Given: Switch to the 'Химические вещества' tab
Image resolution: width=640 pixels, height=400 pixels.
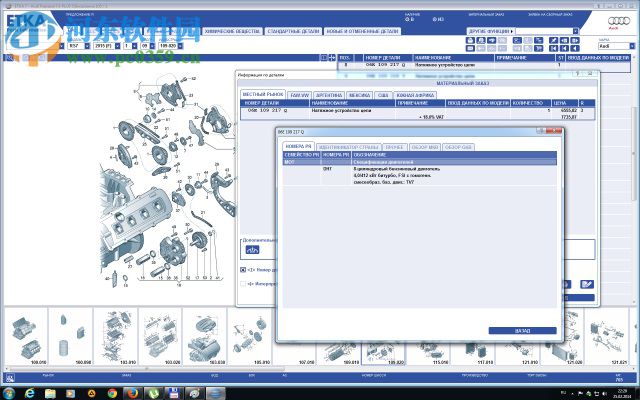Looking at the screenshot, I should point(232,31).
